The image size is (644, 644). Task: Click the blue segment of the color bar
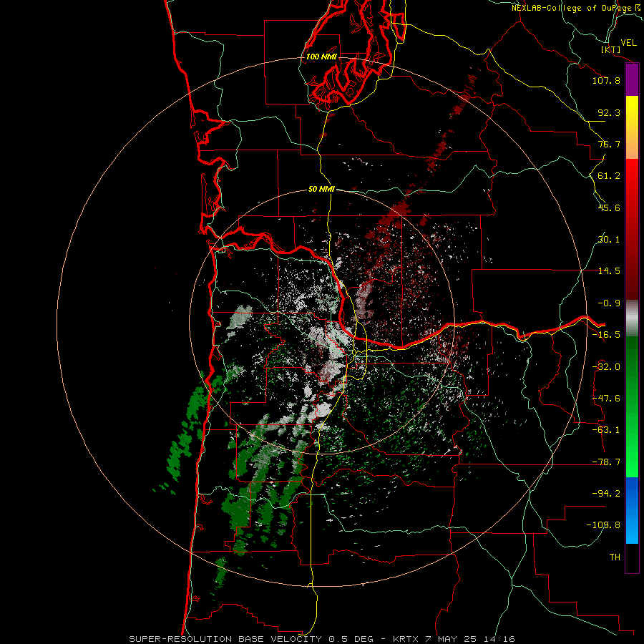coord(632,510)
